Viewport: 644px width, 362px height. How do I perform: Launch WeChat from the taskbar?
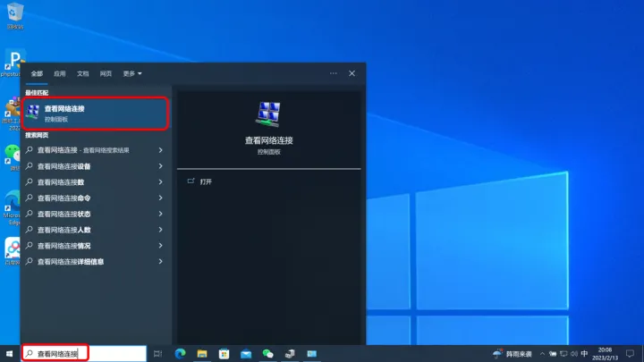point(267,354)
